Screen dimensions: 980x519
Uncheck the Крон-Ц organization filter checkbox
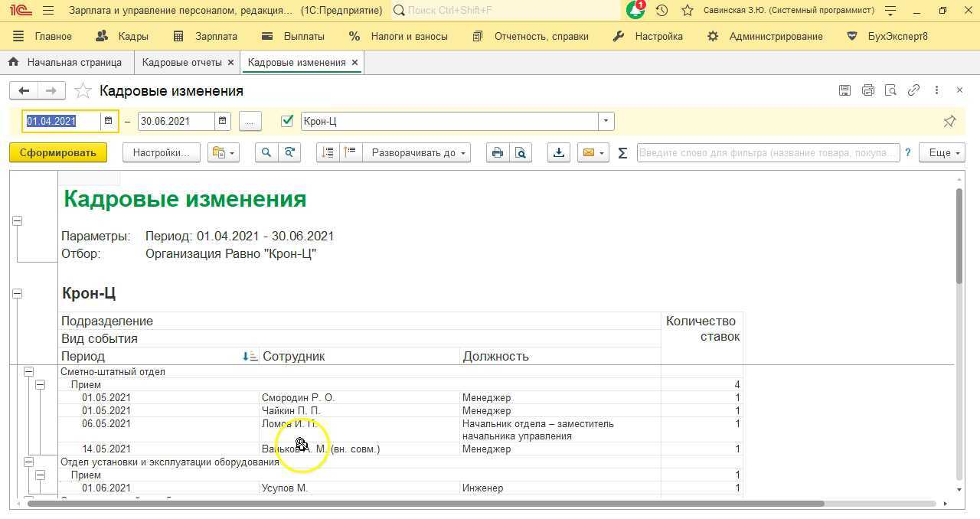(287, 120)
